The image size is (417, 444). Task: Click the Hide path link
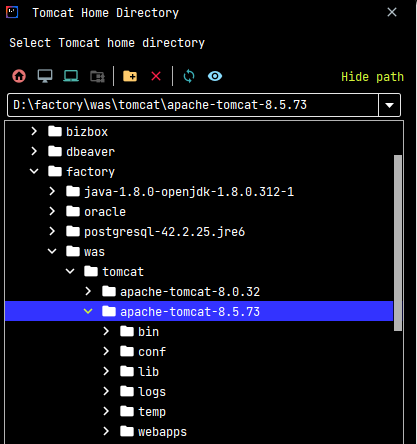pyautogui.click(x=372, y=77)
